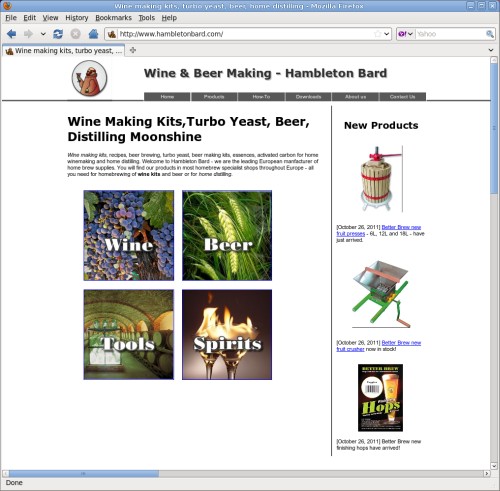The height and width of the screenshot is (491, 500).
Task: Click the fruit crusher product image
Action: 381,294
